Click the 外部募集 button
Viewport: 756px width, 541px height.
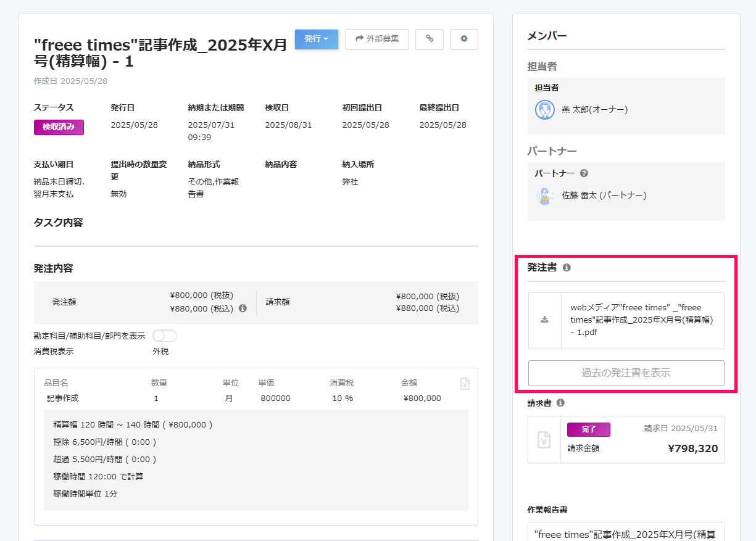[376, 39]
